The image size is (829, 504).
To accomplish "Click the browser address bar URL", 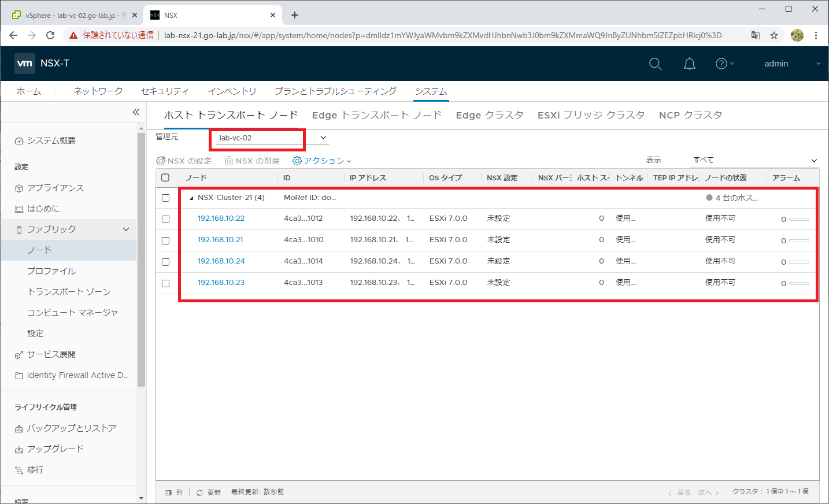I will tap(443, 35).
